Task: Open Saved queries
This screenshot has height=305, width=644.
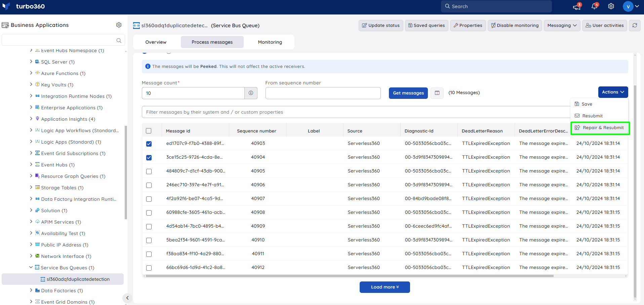Action: (x=427, y=25)
